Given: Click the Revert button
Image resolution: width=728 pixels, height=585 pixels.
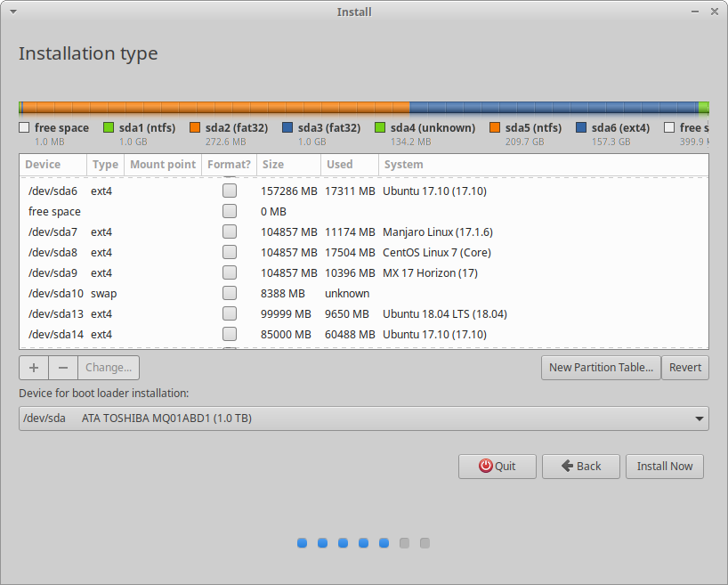Looking at the screenshot, I should point(685,367).
